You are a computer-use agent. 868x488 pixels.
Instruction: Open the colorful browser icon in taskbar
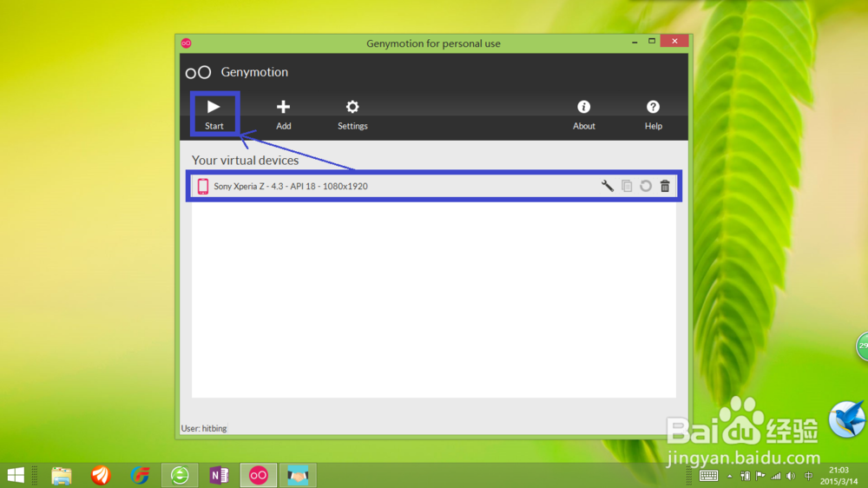pos(140,475)
